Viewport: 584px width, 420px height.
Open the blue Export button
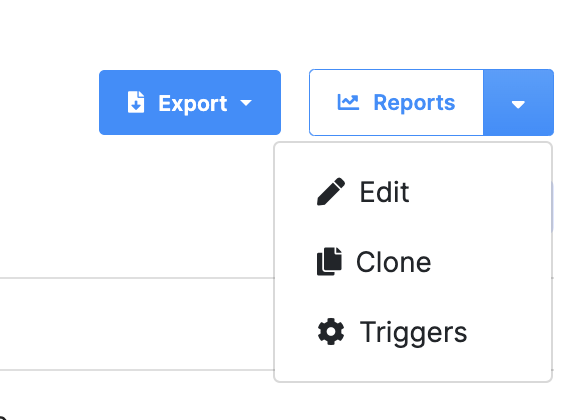click(x=190, y=102)
